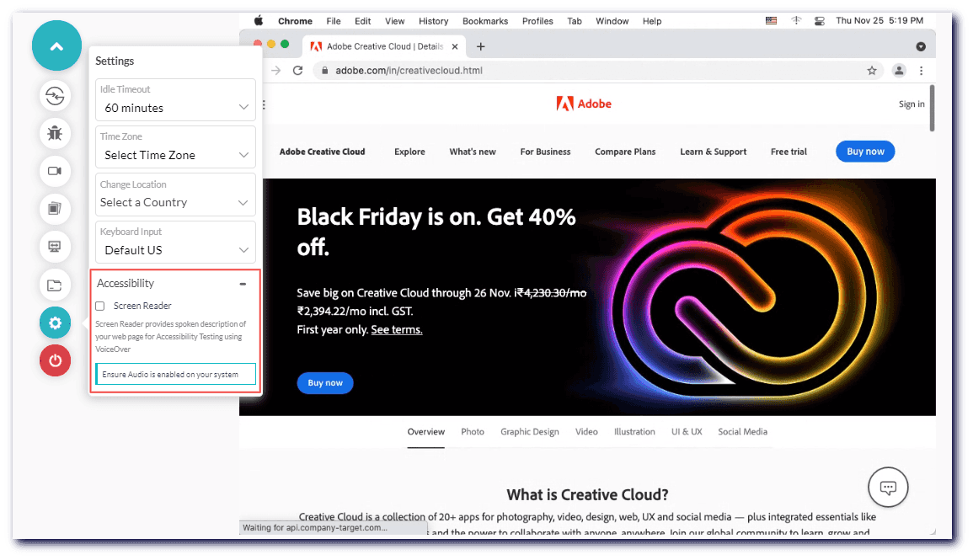
Task: Open the files folder icon in sidebar
Action: point(56,285)
